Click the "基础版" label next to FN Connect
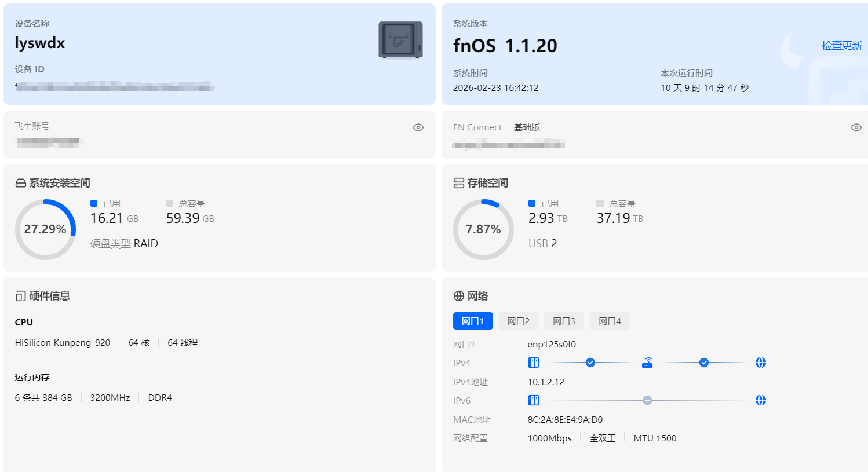This screenshot has height=472, width=868. [x=527, y=127]
